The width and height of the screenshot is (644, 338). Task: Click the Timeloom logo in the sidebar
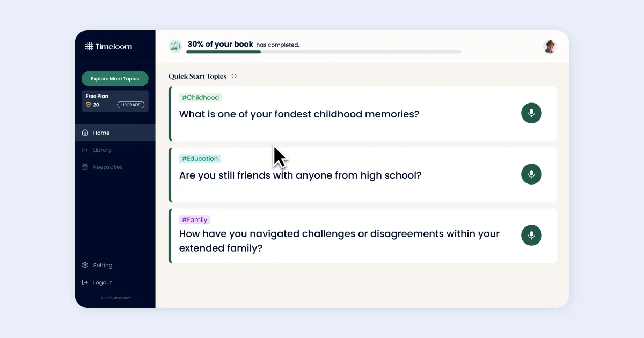(108, 47)
